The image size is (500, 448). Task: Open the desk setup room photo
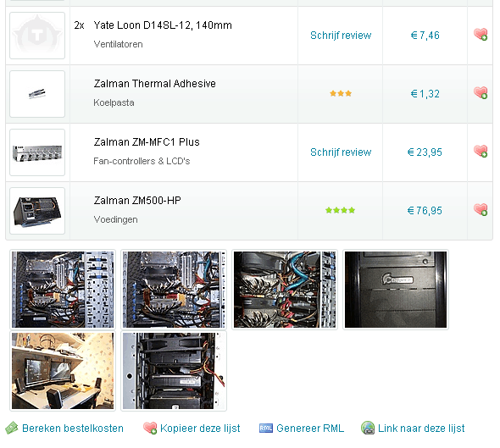click(63, 371)
